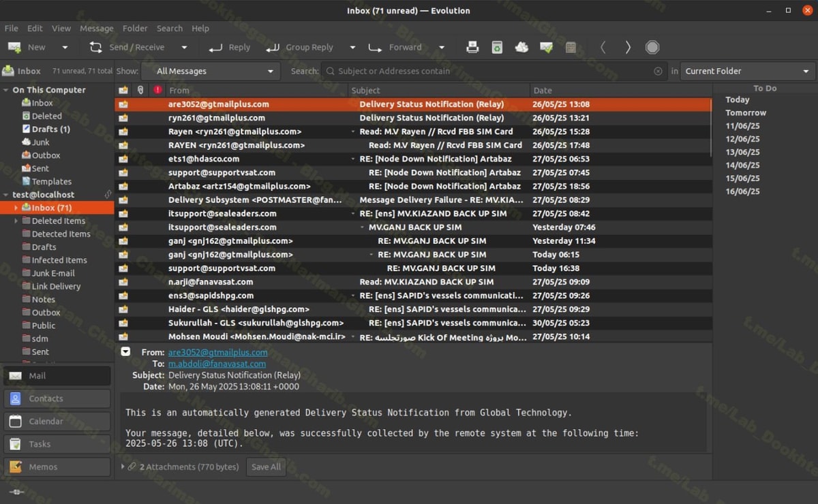Select the message from n.arji@fanavasat.com

[x=413, y=282]
